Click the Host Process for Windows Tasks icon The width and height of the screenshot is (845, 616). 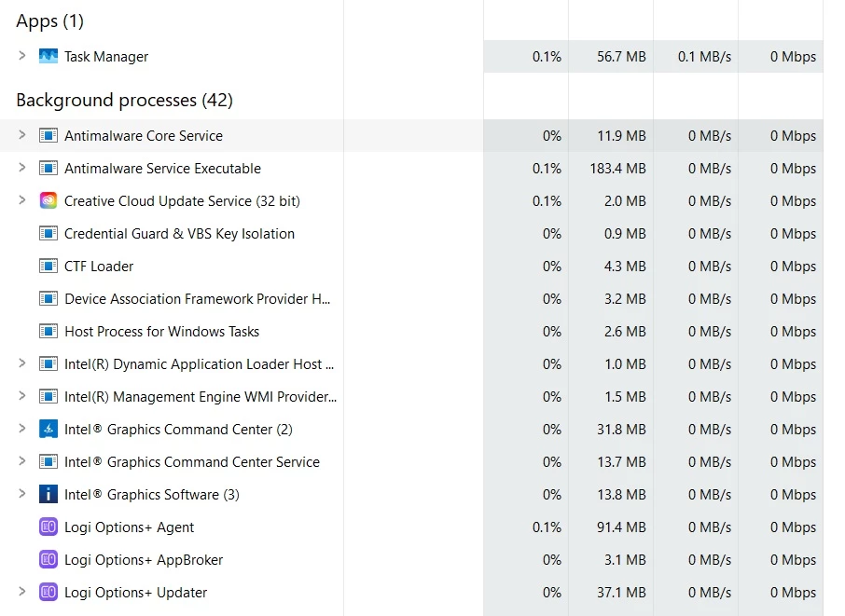point(48,331)
